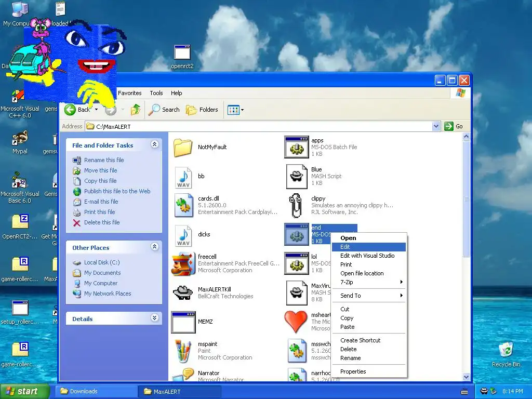Expand the Send To submenu
Image resolution: width=532 pixels, height=399 pixels.
[369, 296]
